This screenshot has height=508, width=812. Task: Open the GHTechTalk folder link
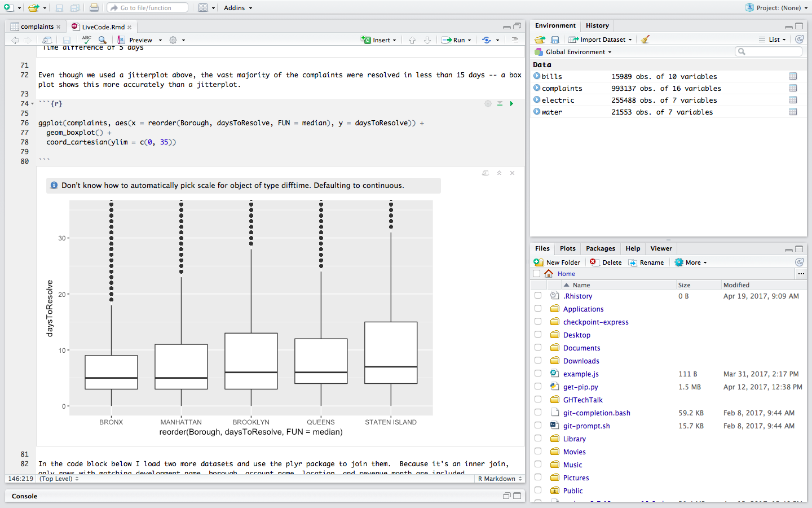(x=582, y=400)
